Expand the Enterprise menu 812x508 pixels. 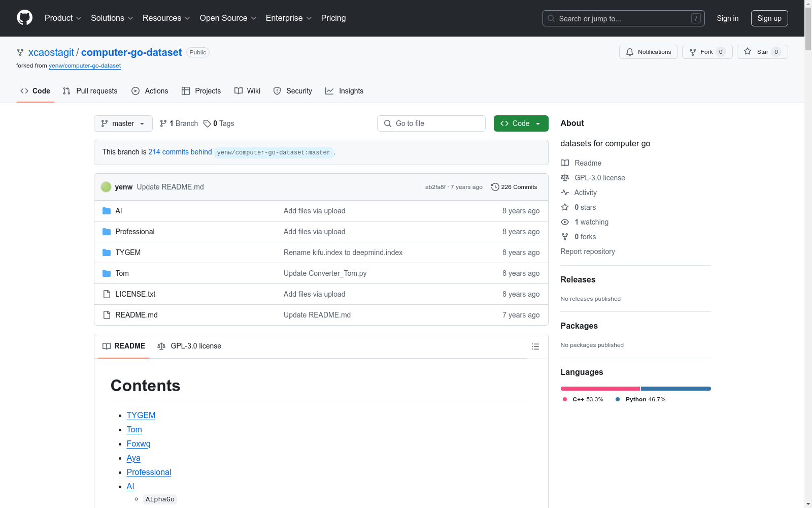pos(289,18)
